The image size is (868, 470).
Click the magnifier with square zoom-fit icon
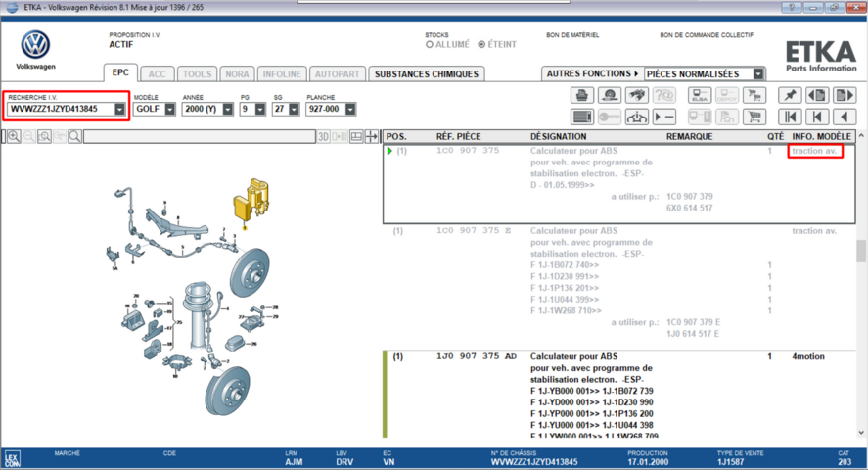pyautogui.click(x=44, y=136)
